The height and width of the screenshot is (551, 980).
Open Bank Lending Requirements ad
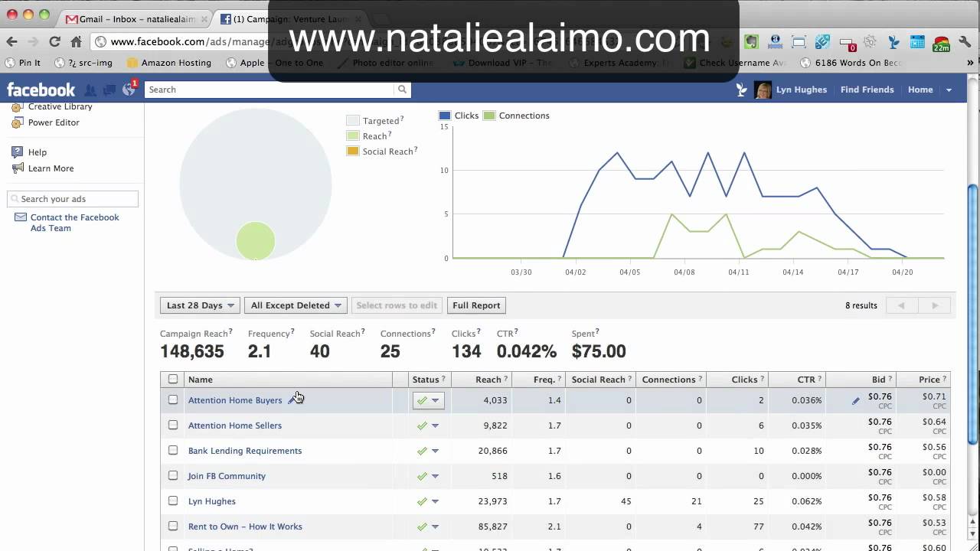point(245,451)
